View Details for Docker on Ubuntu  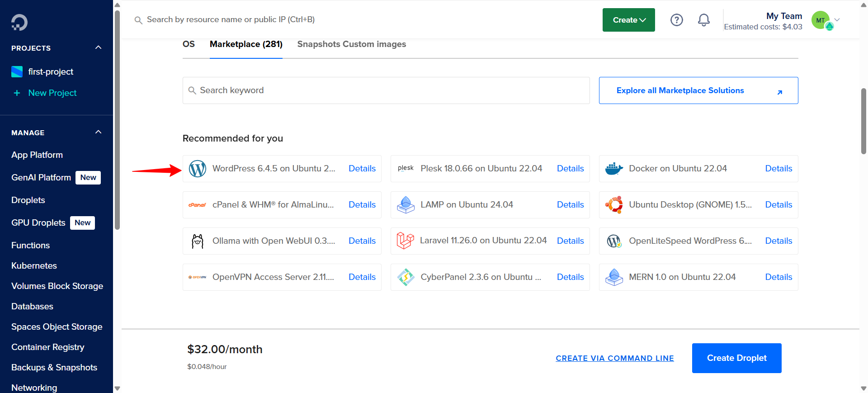coord(778,169)
